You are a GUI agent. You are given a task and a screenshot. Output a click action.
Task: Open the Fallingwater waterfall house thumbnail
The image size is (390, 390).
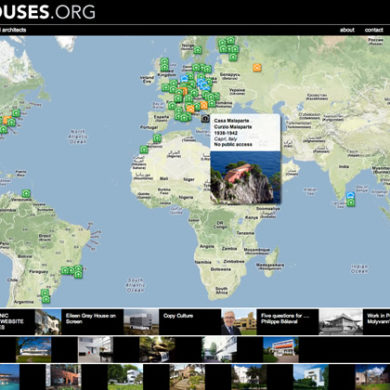157,349
